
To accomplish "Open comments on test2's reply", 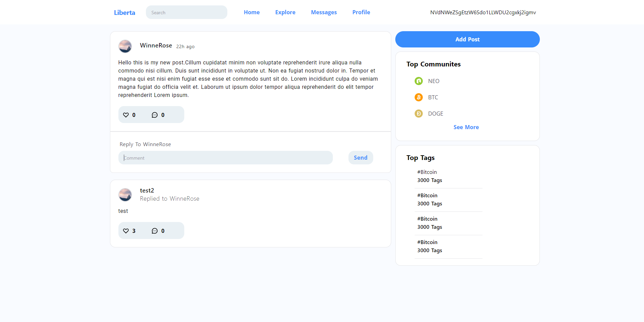I will (155, 231).
